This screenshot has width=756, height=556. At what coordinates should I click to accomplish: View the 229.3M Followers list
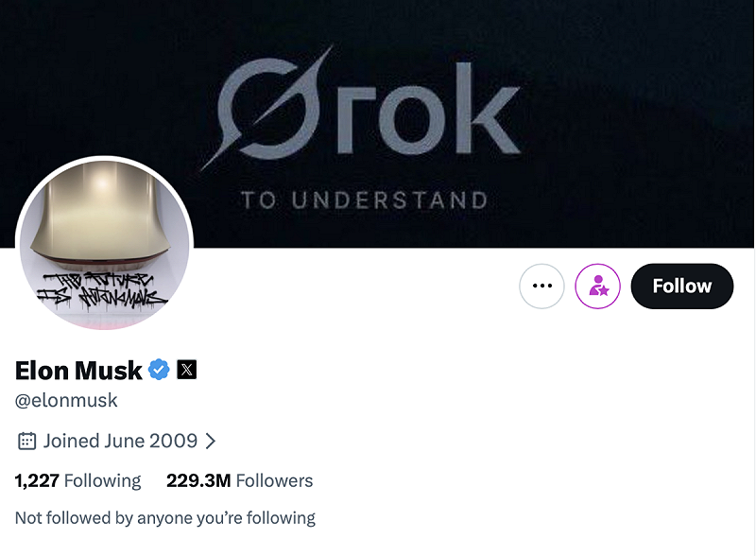point(239,480)
